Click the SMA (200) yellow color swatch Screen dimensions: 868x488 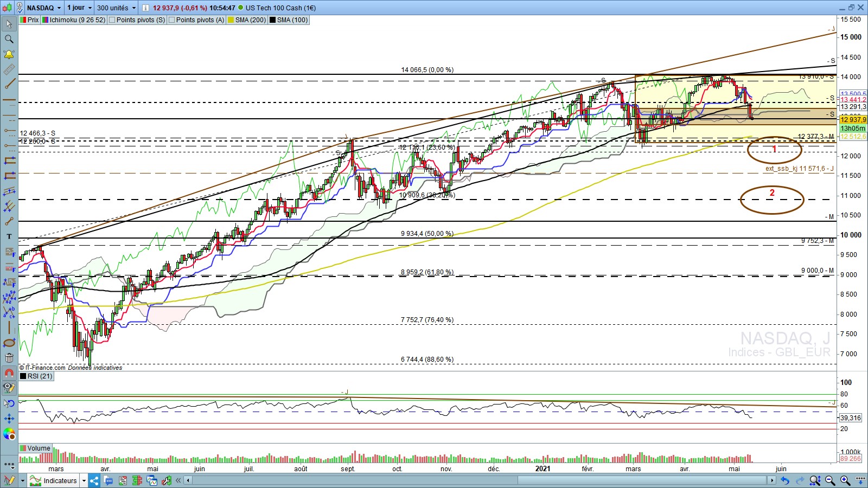(x=231, y=20)
